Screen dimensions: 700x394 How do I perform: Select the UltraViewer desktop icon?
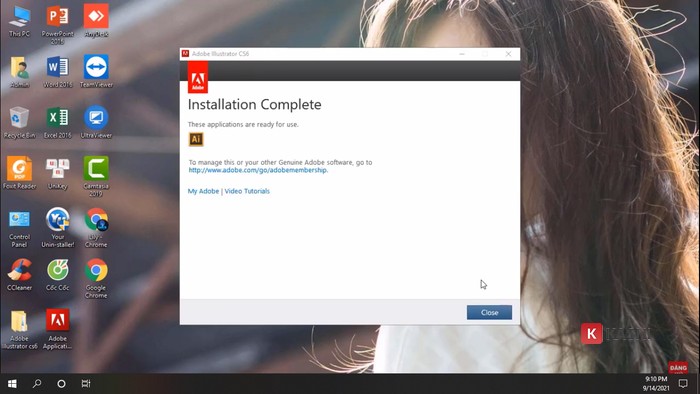[x=96, y=123]
